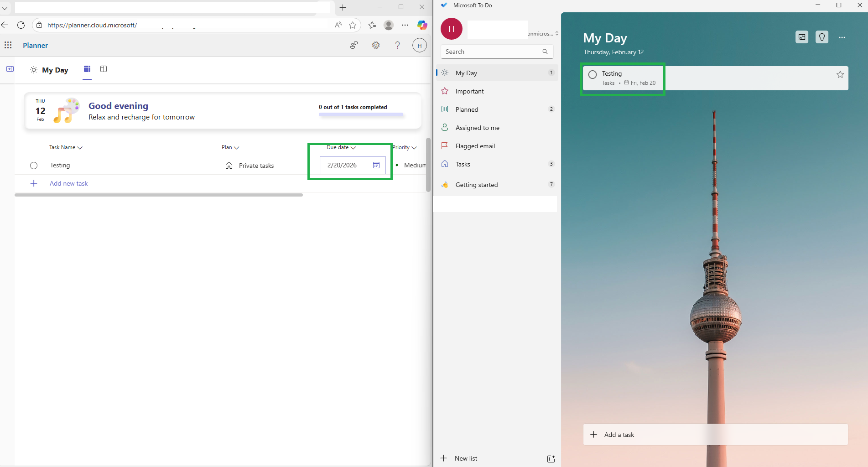The image size is (868, 467).
Task: Click the Planner title link
Action: pyautogui.click(x=35, y=45)
